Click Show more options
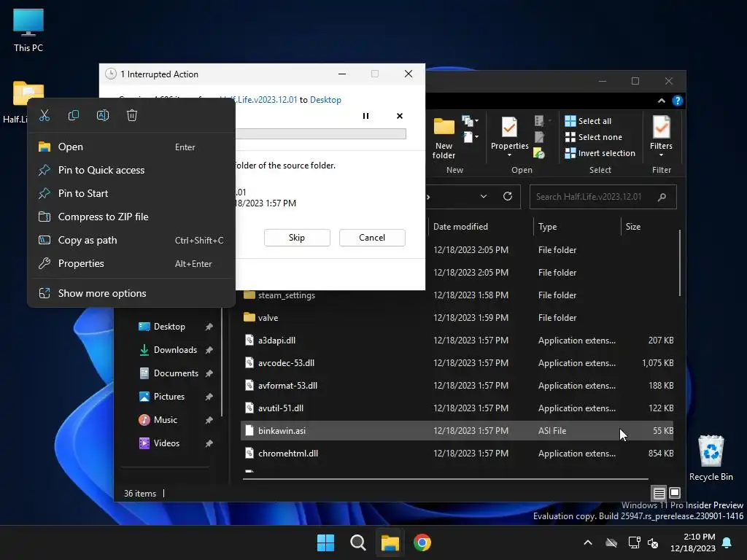This screenshot has height=560, width=747. (131, 293)
